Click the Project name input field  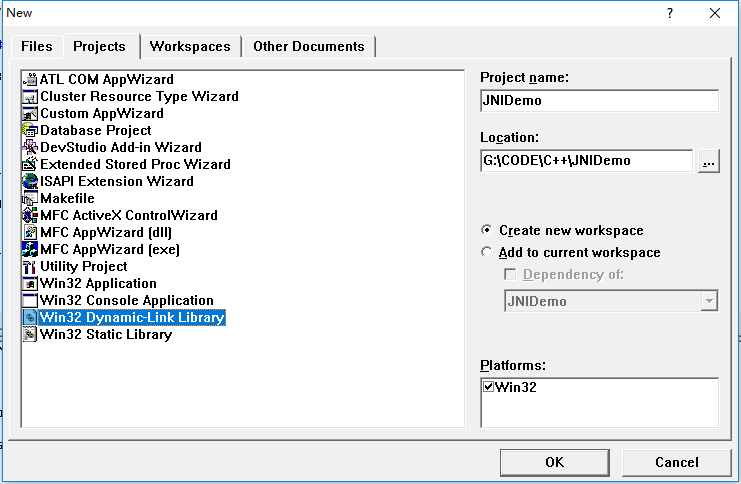(x=599, y=101)
